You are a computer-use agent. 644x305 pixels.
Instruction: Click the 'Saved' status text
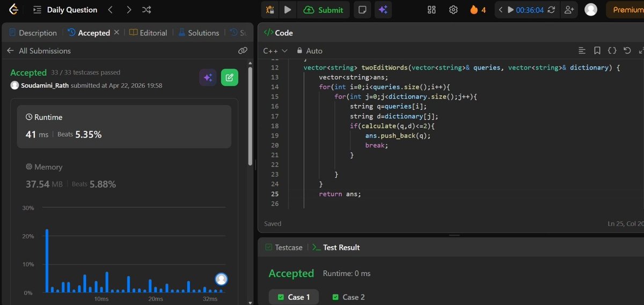(x=273, y=224)
